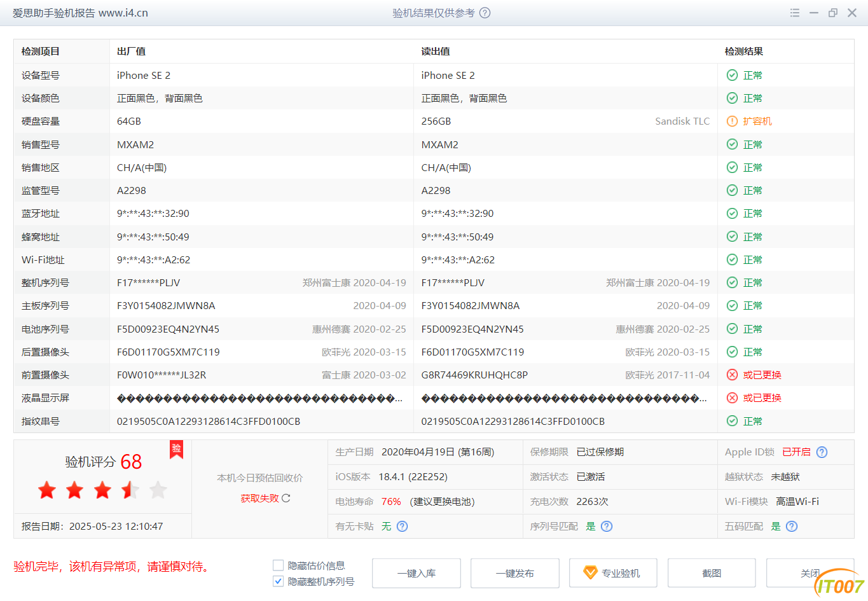Click the normal status icon for 蓝牙地址
The height and width of the screenshot is (601, 868).
click(x=732, y=213)
